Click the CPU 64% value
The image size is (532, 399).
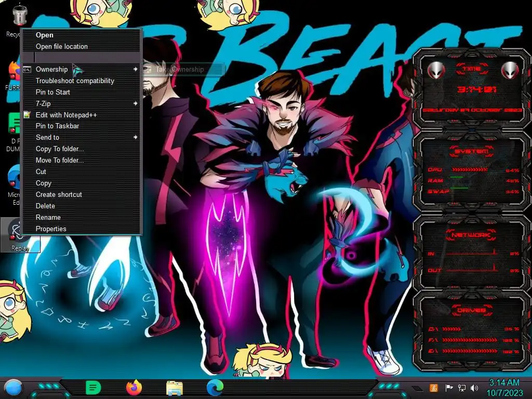(x=512, y=170)
